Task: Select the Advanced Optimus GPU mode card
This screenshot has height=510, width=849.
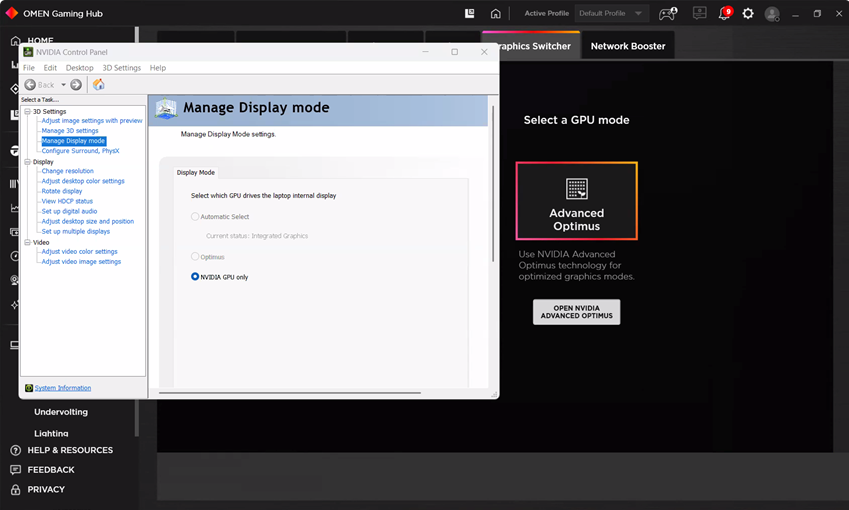Action: click(x=577, y=201)
